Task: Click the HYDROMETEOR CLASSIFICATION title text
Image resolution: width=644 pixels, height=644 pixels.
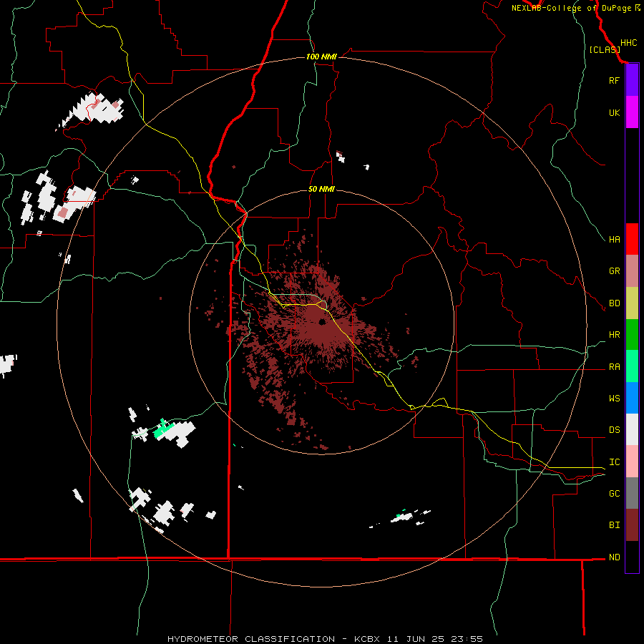Action: tap(251, 639)
